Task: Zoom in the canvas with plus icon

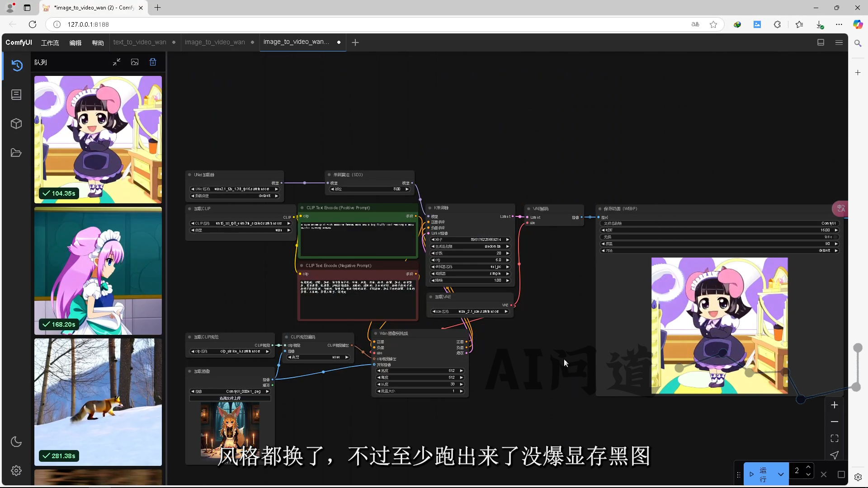Action: point(835,405)
